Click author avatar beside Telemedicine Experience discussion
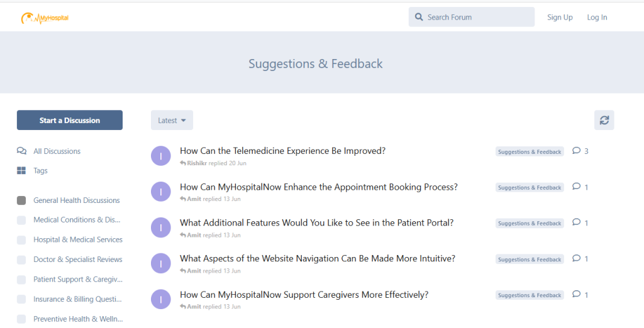Image resolution: width=644 pixels, height=328 pixels. (161, 156)
